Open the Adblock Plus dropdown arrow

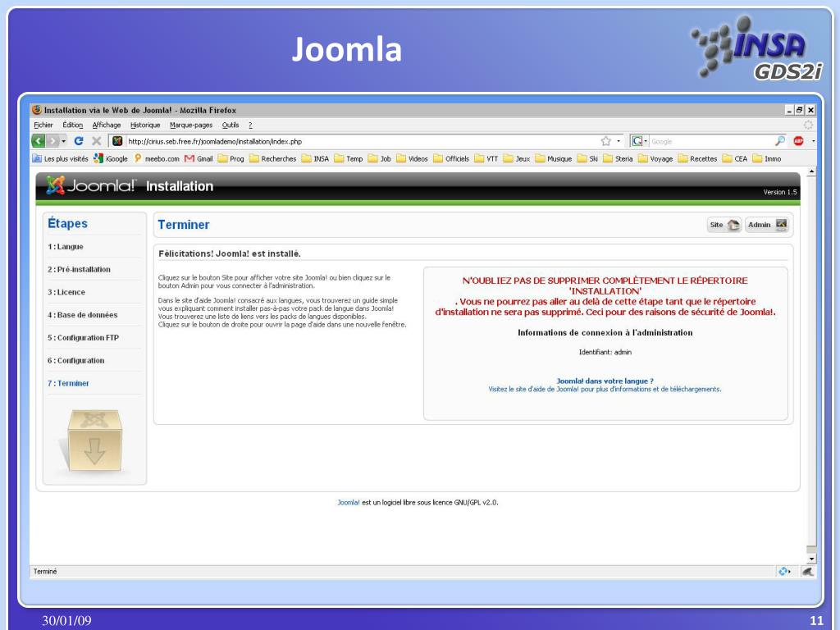tap(813, 141)
